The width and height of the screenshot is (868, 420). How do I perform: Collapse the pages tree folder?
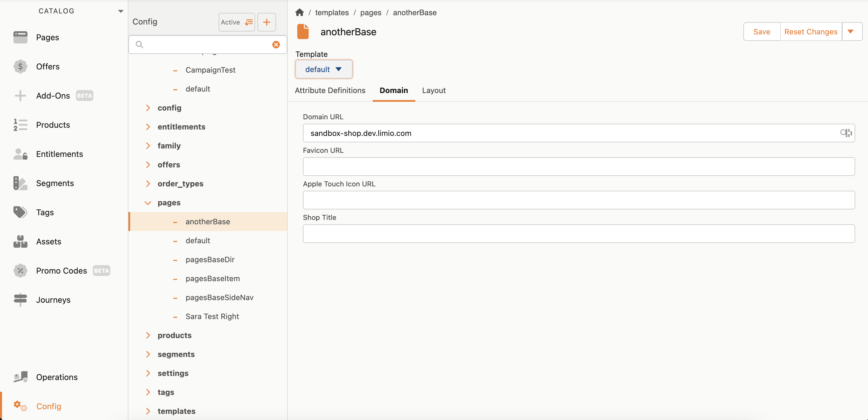[x=148, y=202]
